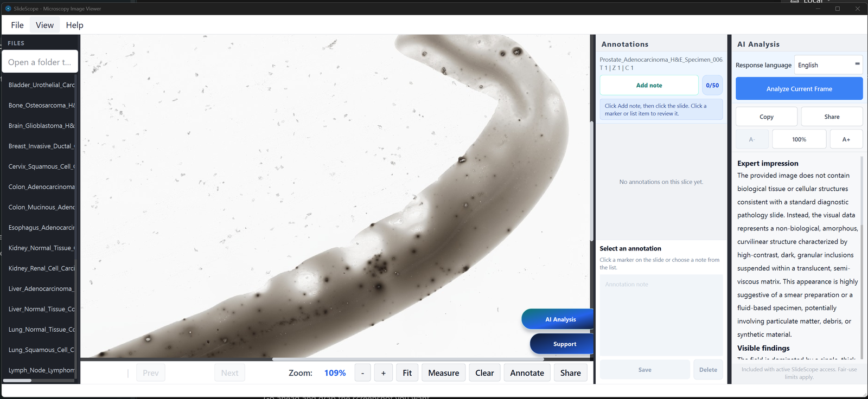This screenshot has width=868, height=399.
Task: Open the File menu
Action: 17,25
